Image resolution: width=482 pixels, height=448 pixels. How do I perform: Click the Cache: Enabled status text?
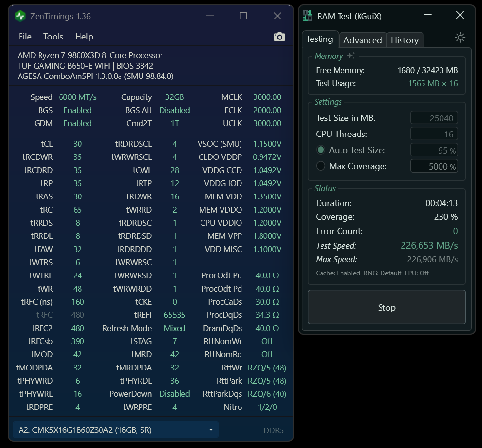coord(338,273)
